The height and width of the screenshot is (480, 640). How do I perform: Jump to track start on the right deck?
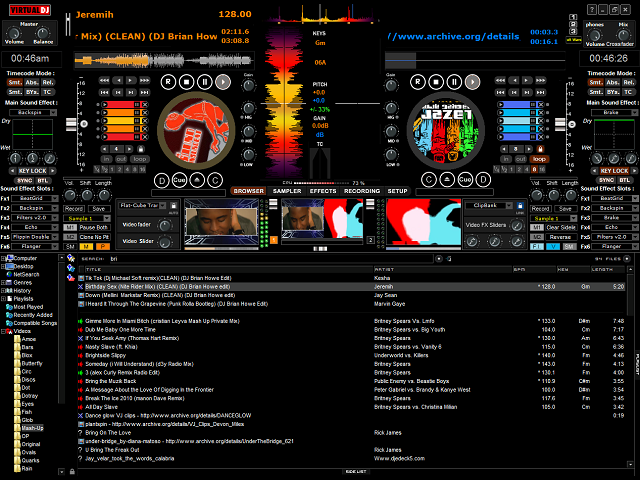(500, 92)
